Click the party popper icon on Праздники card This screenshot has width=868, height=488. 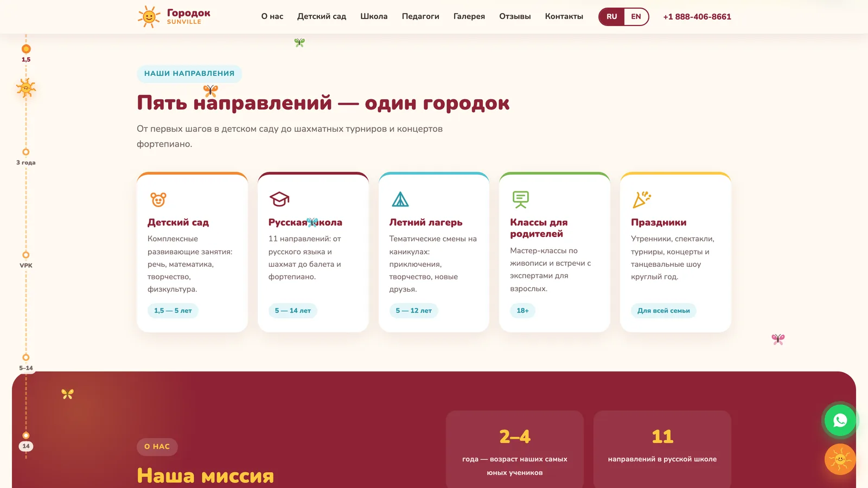coord(642,200)
